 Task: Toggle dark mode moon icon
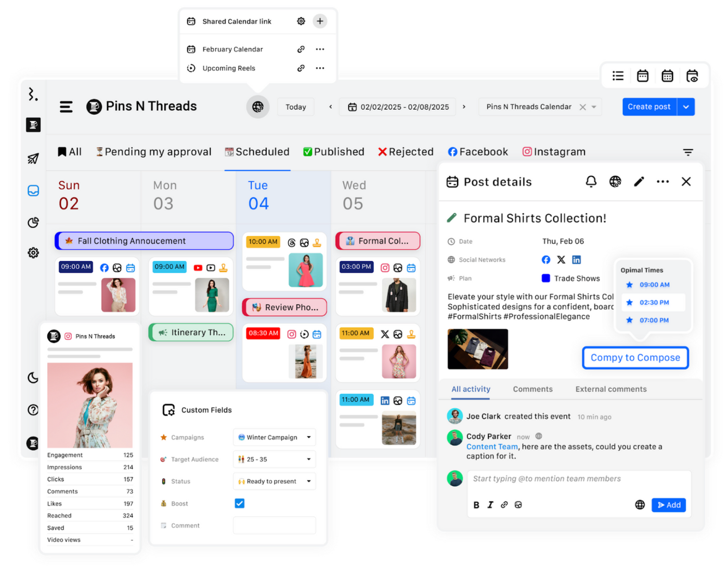(33, 378)
